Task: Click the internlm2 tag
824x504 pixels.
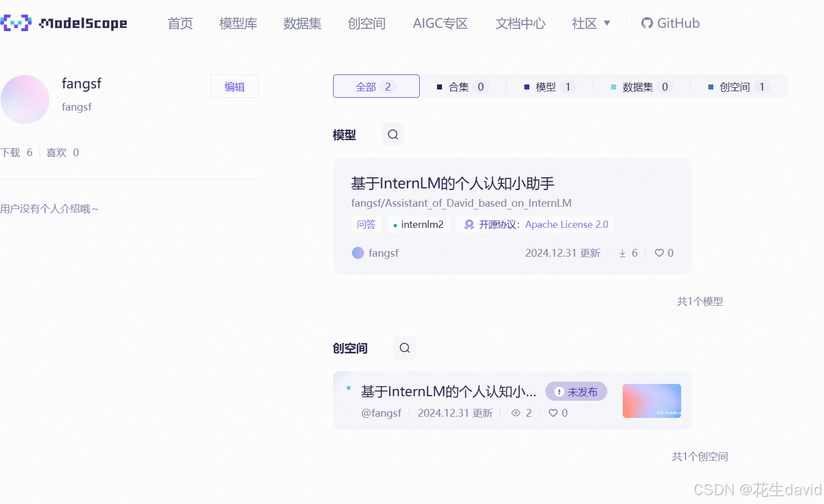Action: (x=419, y=224)
